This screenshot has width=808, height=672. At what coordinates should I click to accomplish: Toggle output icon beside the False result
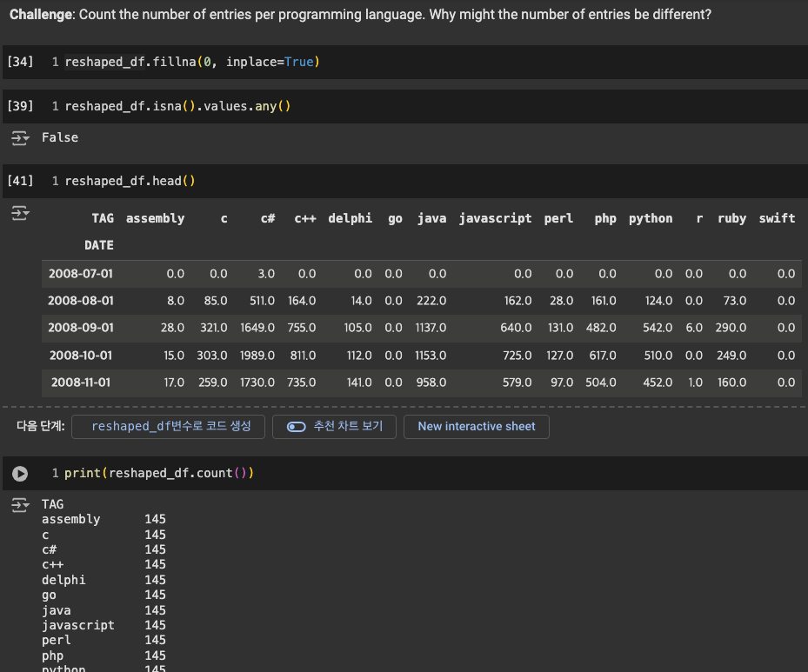click(20, 138)
